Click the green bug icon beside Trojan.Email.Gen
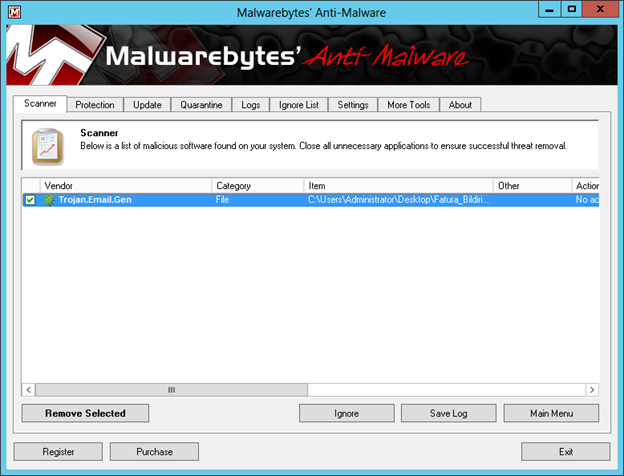 49,200
